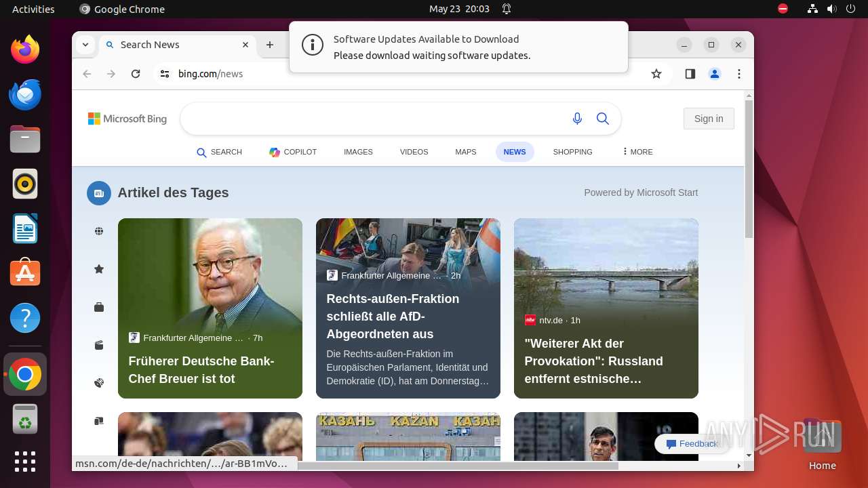Open Home folder desktop icon

[822, 444]
